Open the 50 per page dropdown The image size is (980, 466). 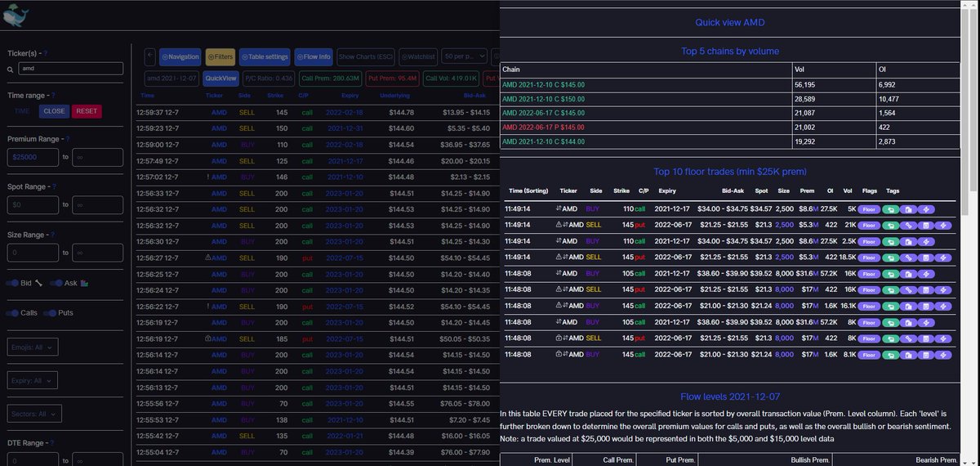point(464,56)
